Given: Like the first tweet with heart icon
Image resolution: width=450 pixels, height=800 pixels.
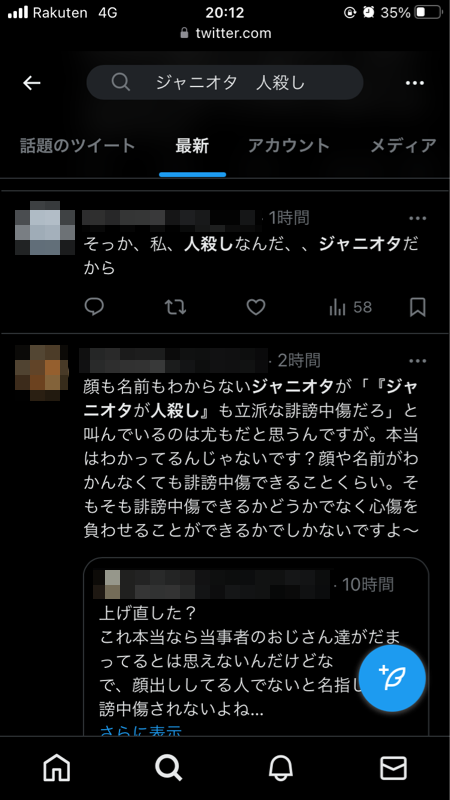Looking at the screenshot, I should point(256,307).
